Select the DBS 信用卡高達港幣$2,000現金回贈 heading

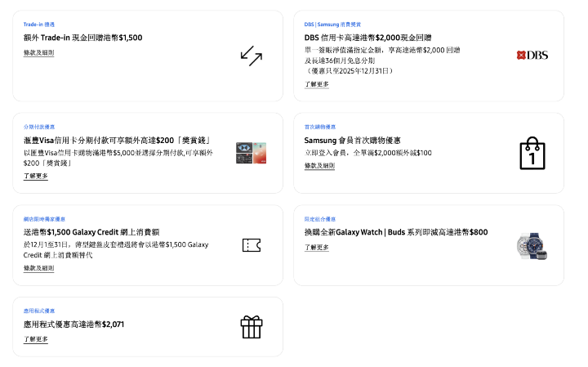click(367, 38)
